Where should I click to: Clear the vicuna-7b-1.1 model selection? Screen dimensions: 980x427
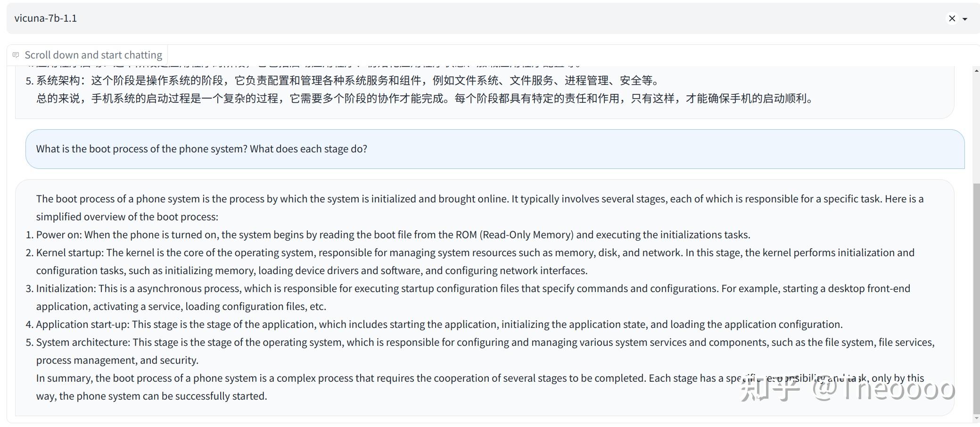pos(952,18)
